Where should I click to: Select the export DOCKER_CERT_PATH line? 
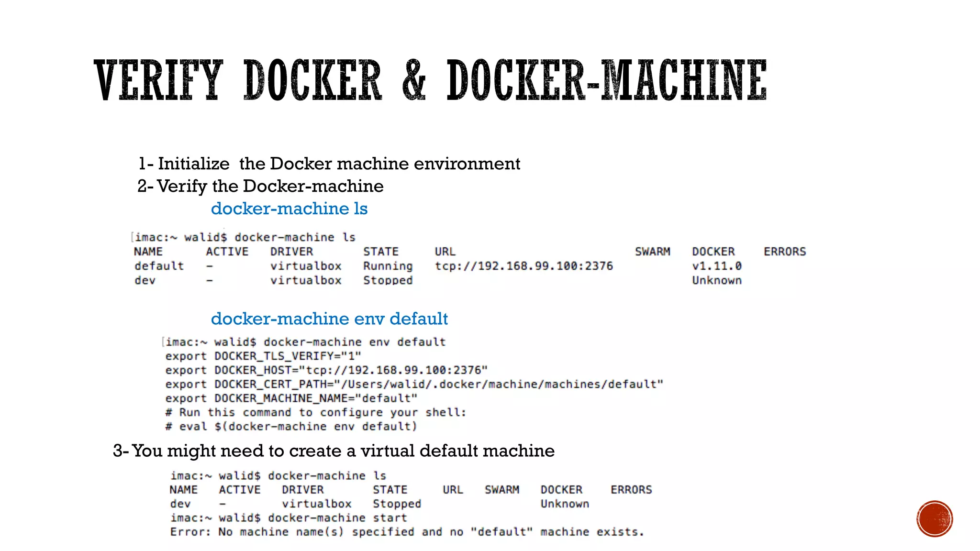click(x=414, y=385)
